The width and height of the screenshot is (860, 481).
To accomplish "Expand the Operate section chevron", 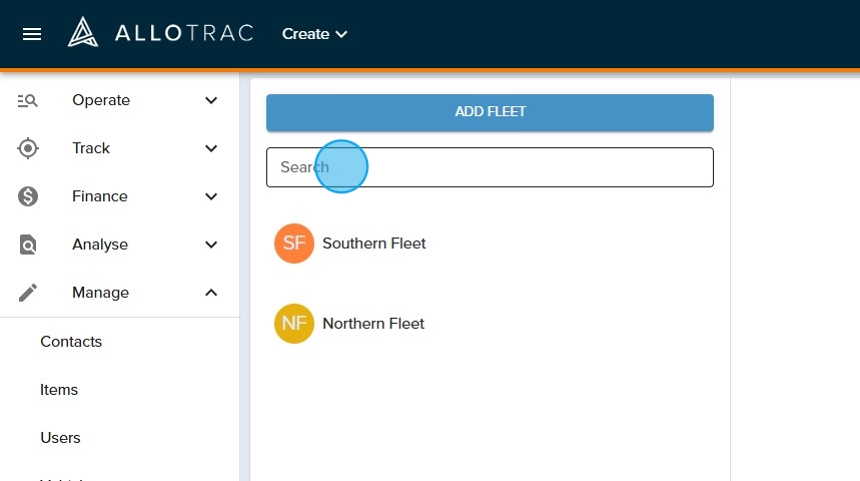I will click(211, 100).
